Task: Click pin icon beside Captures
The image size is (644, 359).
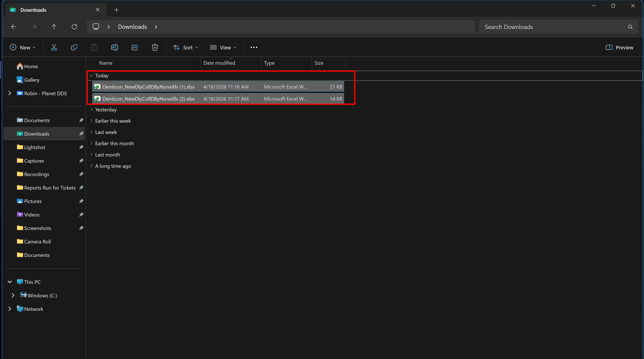Action: pos(81,161)
